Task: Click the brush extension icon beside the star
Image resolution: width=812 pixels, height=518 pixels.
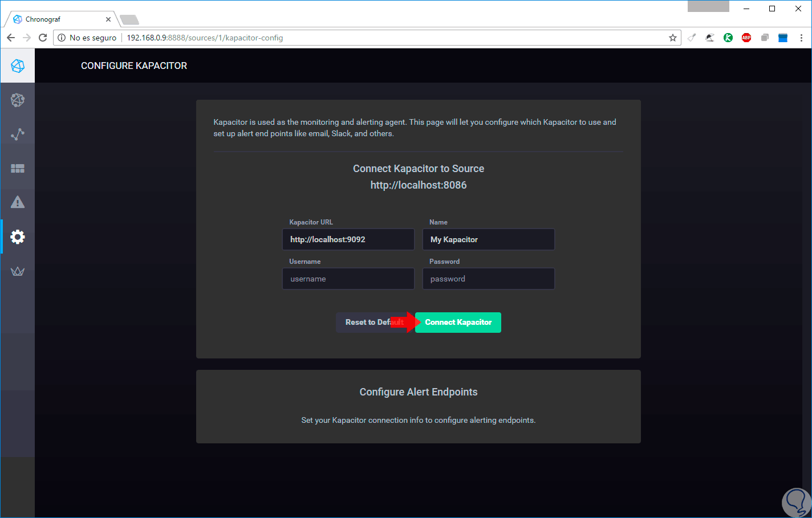Action: [692, 38]
